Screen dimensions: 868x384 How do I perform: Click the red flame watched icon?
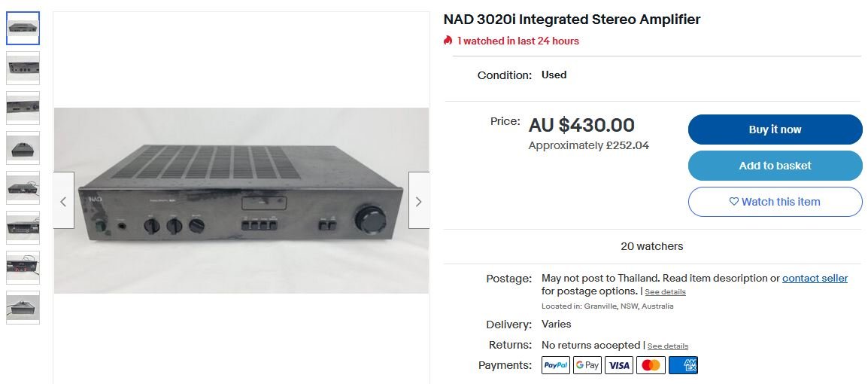pyautogui.click(x=448, y=41)
